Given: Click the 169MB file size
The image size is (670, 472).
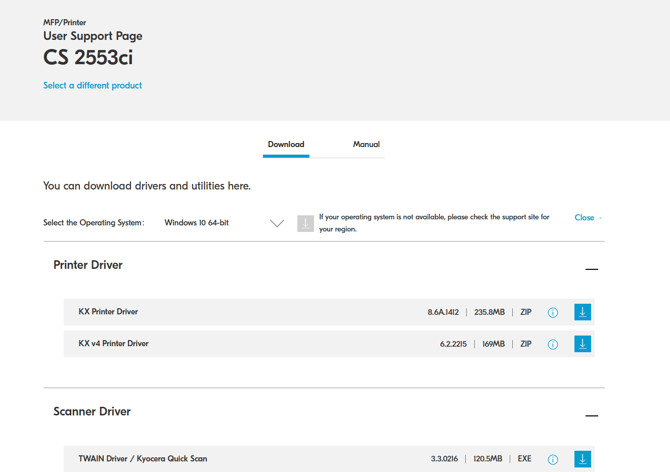Looking at the screenshot, I should (494, 344).
